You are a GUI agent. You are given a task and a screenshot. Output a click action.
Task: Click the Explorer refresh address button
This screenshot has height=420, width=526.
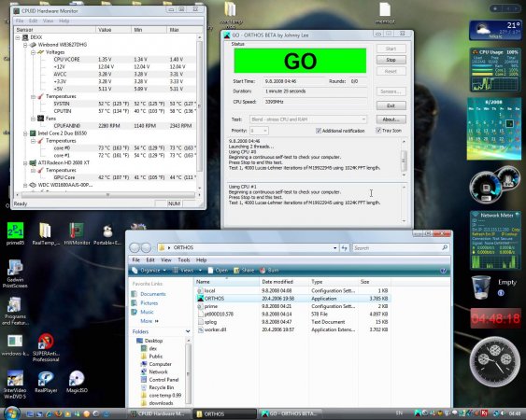click(344, 247)
